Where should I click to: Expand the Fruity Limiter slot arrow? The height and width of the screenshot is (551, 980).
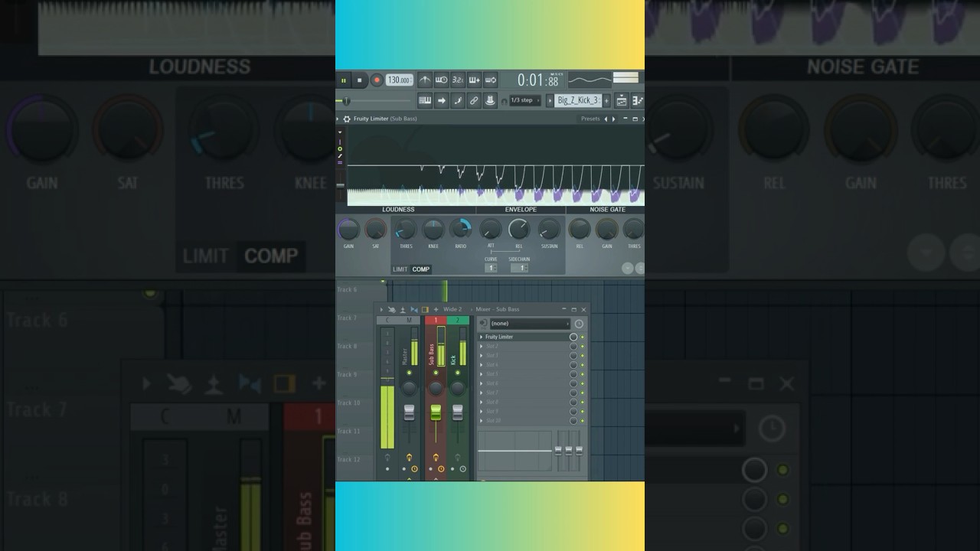coord(482,337)
